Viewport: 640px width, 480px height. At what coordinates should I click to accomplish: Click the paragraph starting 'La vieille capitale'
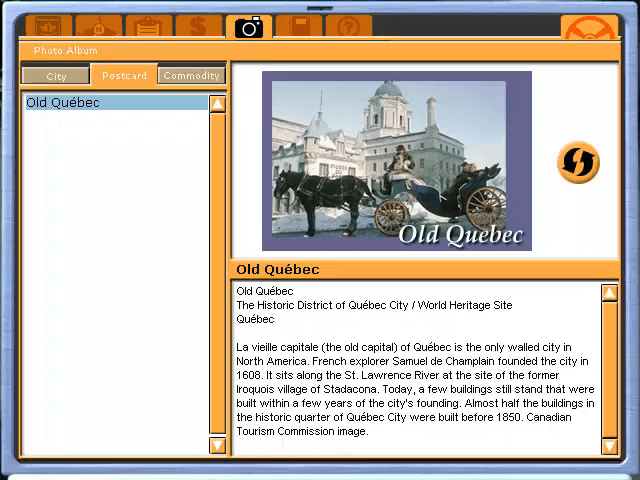(x=415, y=389)
